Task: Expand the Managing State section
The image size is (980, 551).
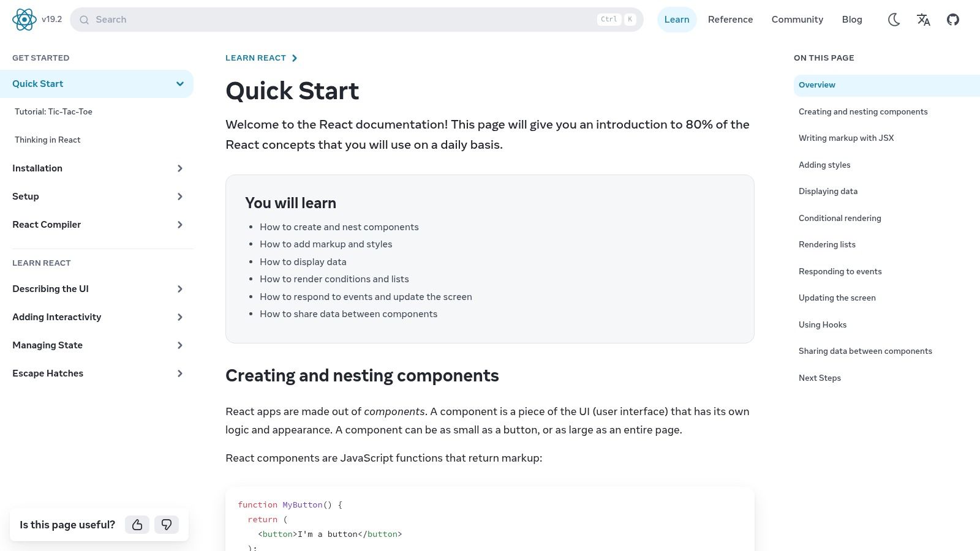Action: pyautogui.click(x=179, y=345)
